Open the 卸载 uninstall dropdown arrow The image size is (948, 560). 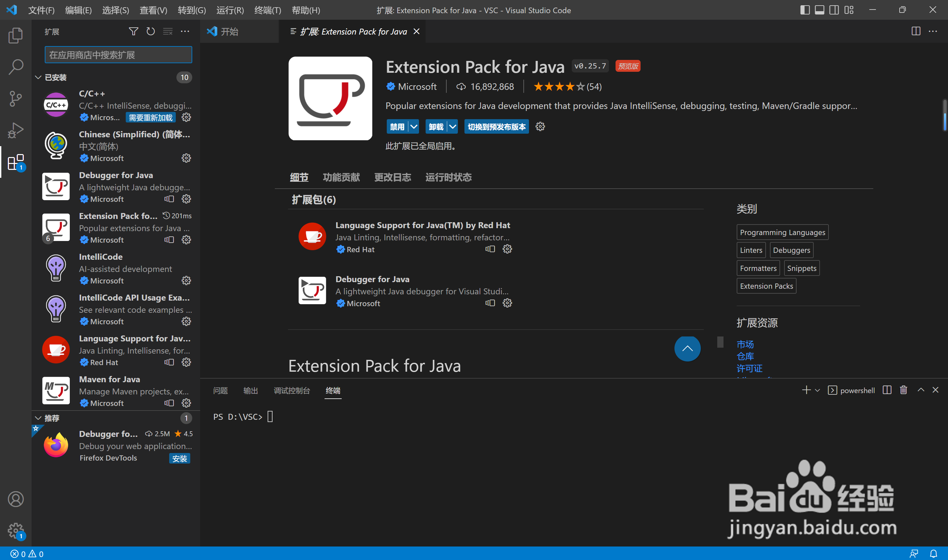[452, 127]
